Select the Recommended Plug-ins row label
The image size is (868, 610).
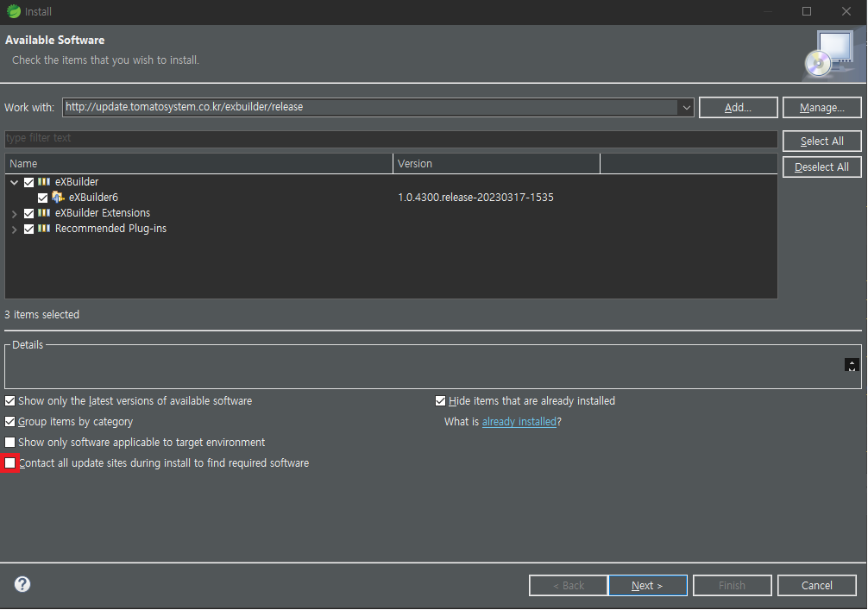110,228
